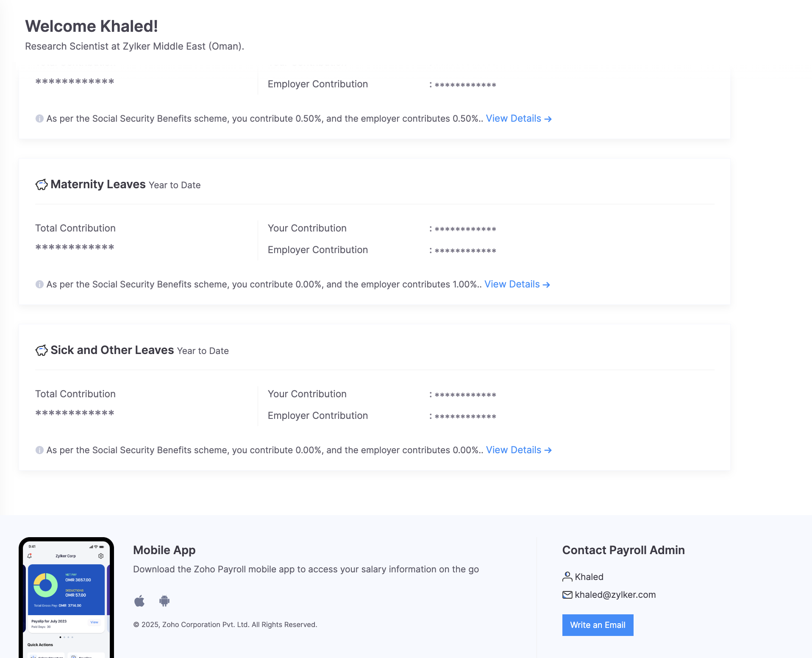Open View Details for Sick and Other Leaves
This screenshot has width=812, height=658.
click(x=519, y=450)
